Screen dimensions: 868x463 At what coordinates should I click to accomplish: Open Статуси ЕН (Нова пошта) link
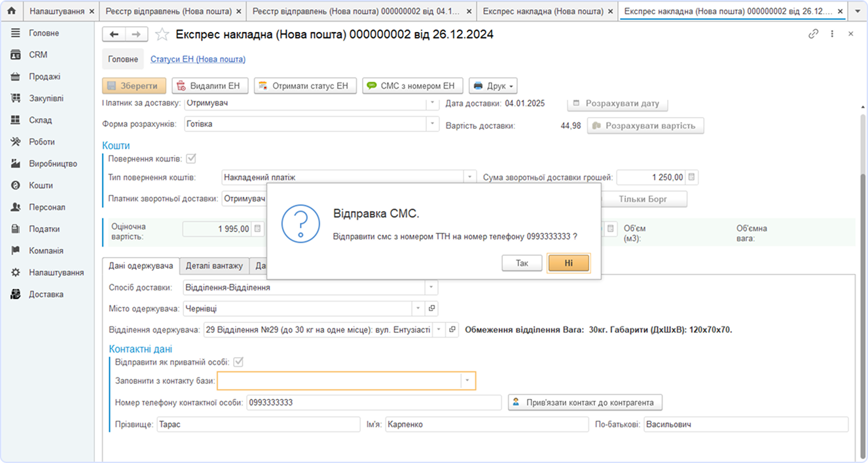[198, 60]
